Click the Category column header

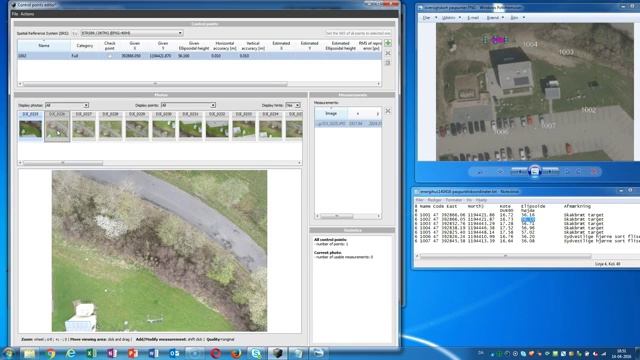coord(84,46)
